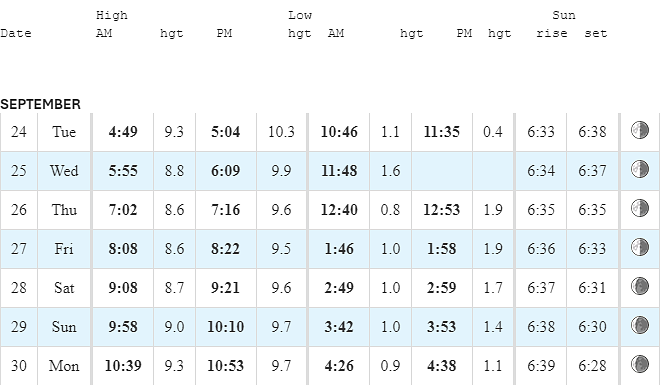Image resolution: width=661 pixels, height=385 pixels.
Task: Click the moon phase icon for Thursday 26
Action: (640, 208)
